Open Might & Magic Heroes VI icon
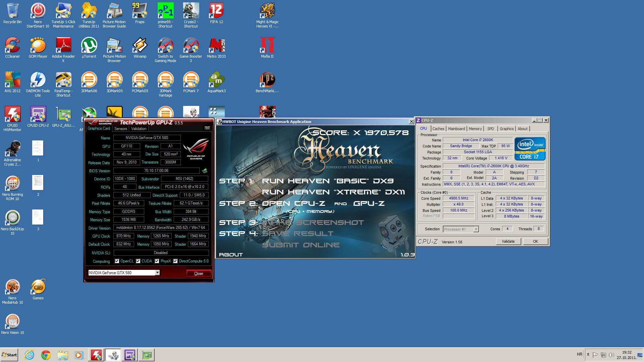The image size is (644, 362). coord(267,15)
